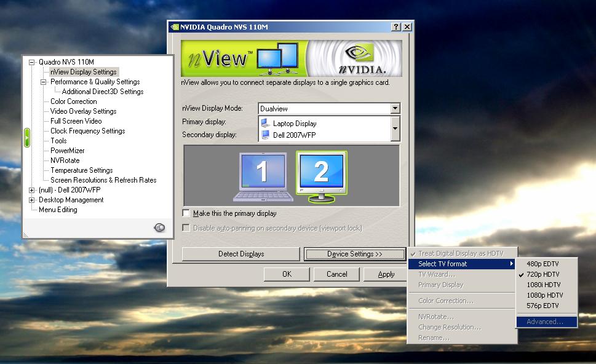Choose 1080i HDTV format
This screenshot has width=596, height=364.
tap(547, 285)
